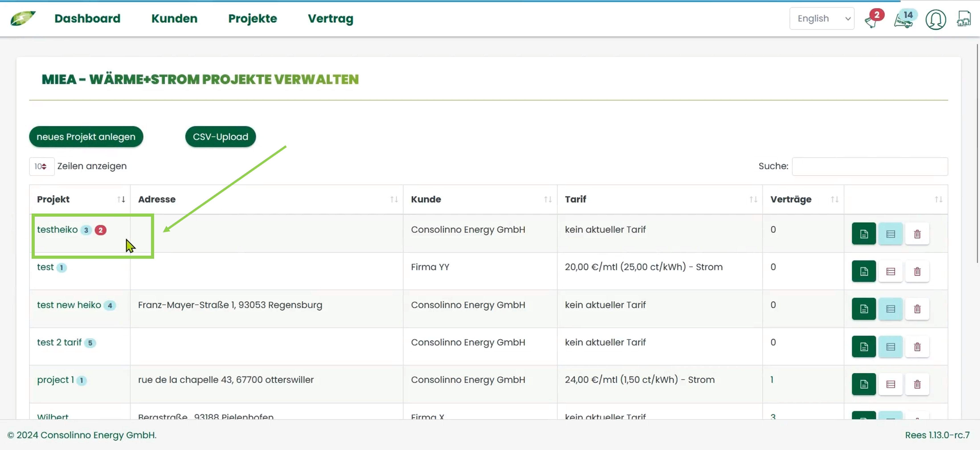The image size is (980, 450).
Task: Click the red badge 2 beside testheiko
Action: coord(100,230)
